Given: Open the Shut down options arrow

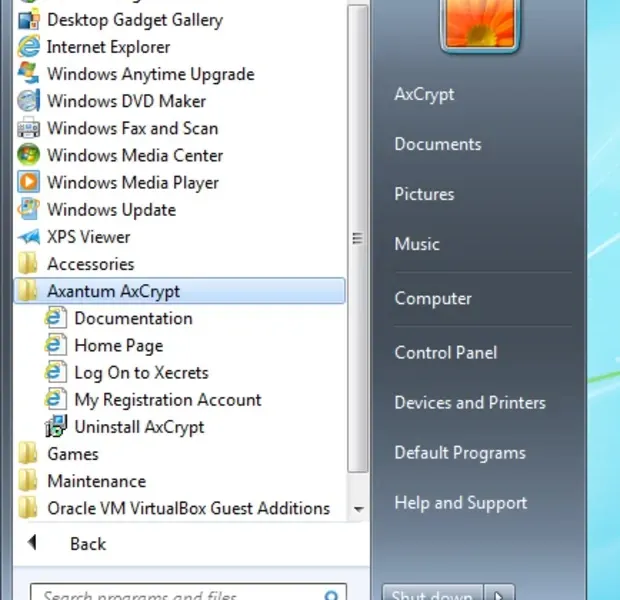Looking at the screenshot, I should coord(499,593).
